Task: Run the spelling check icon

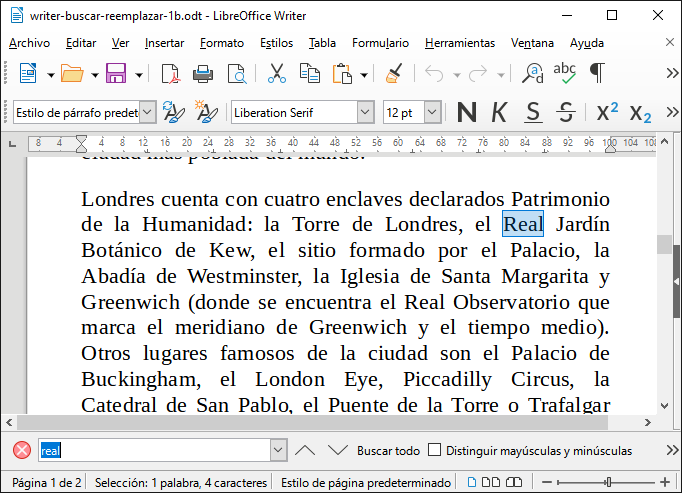Action: point(565,74)
